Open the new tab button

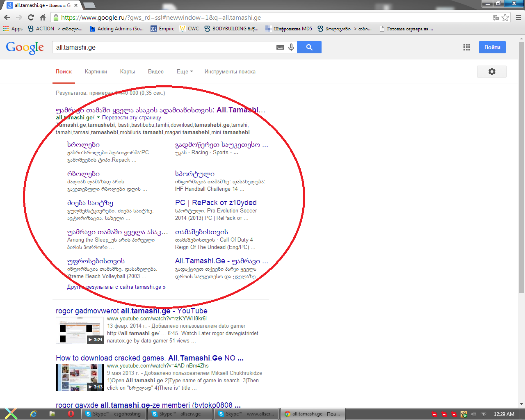(89, 5)
